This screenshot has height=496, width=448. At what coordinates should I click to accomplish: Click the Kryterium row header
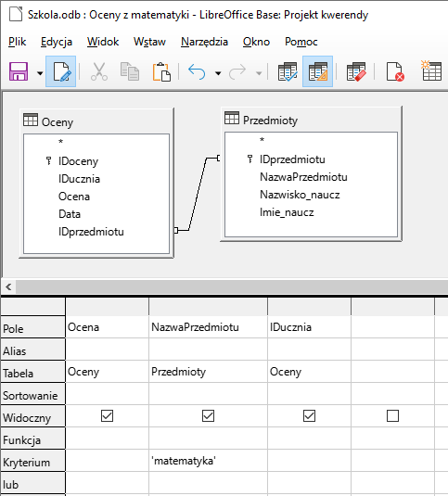coord(32,461)
